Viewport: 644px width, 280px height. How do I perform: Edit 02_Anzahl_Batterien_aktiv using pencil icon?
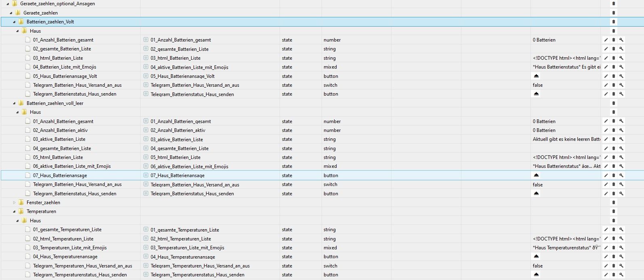tap(606, 130)
